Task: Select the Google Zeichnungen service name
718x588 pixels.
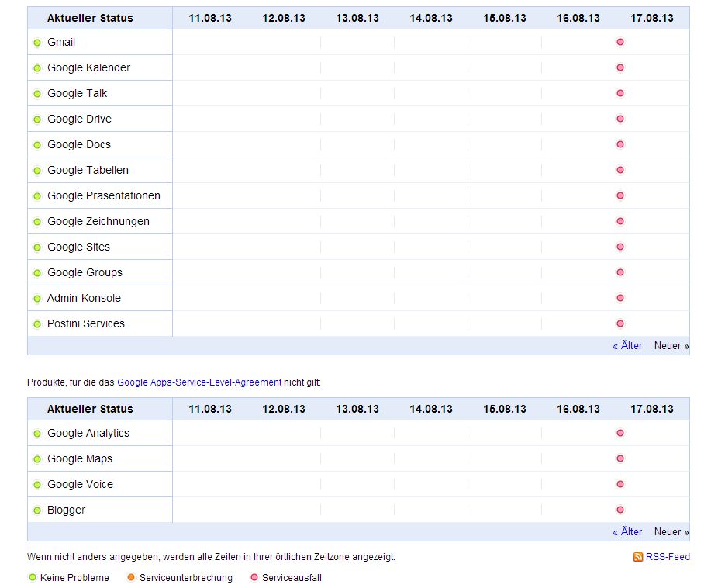Action: [x=98, y=222]
